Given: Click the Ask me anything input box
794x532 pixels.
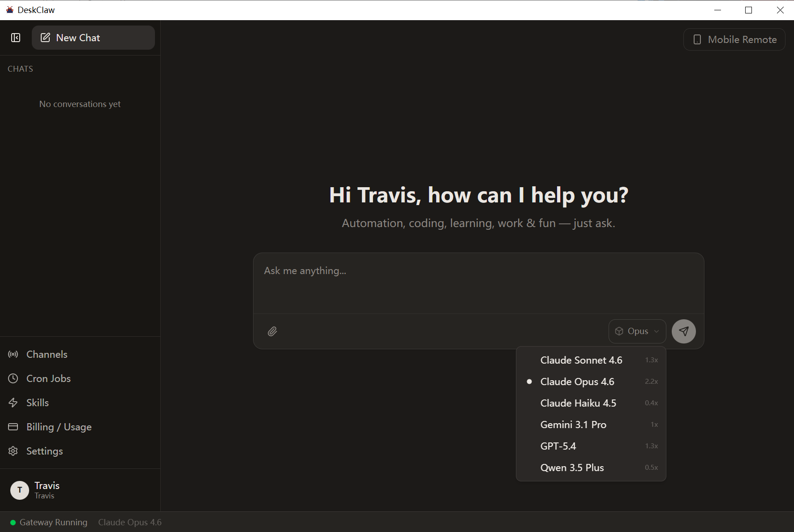Looking at the screenshot, I should (478, 283).
